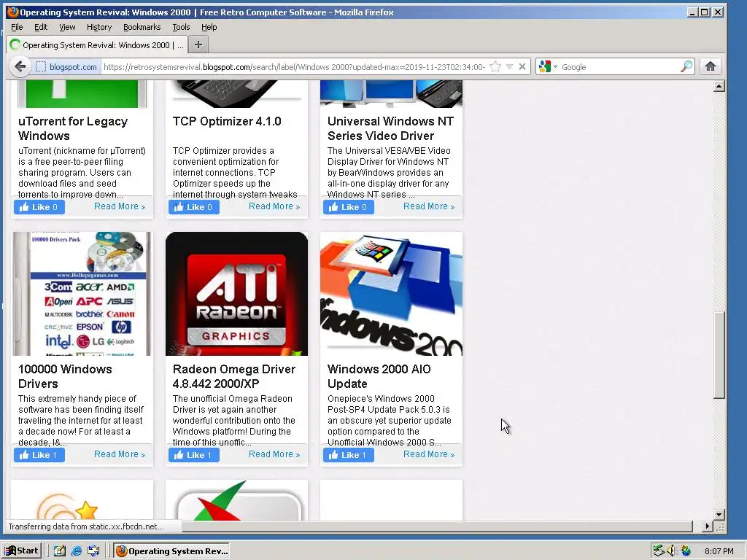This screenshot has height=560, width=747.
Task: Open the search engine dropdown in search box
Action: pos(555,66)
